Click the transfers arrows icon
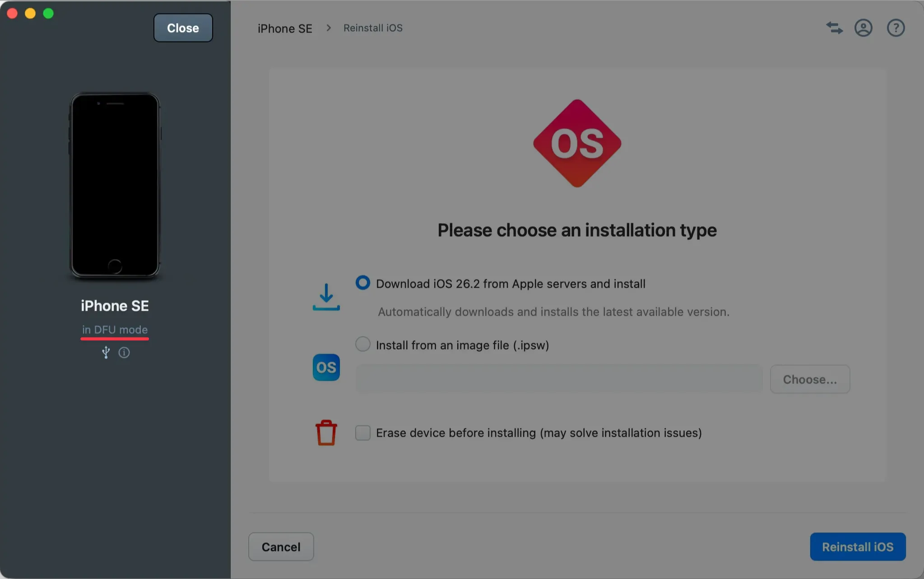 (x=834, y=28)
